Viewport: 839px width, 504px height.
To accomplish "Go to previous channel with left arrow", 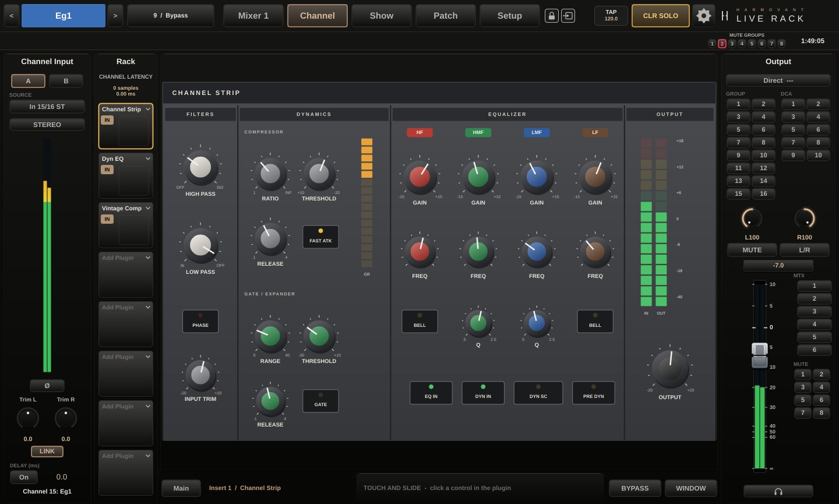I will [12, 16].
